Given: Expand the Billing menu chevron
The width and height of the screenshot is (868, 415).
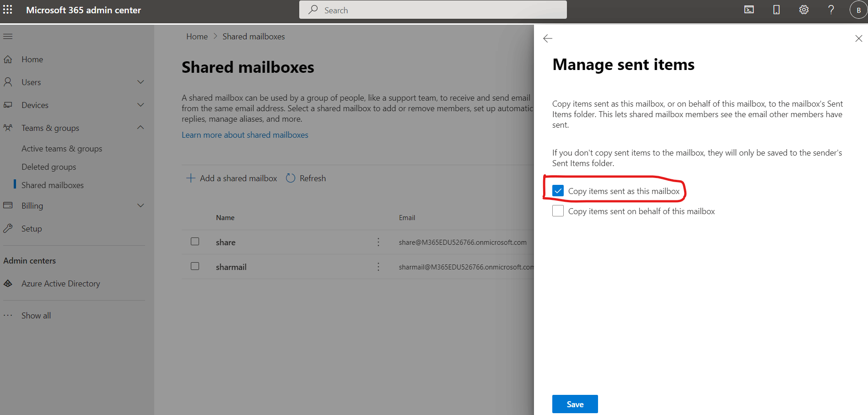Looking at the screenshot, I should pos(140,205).
